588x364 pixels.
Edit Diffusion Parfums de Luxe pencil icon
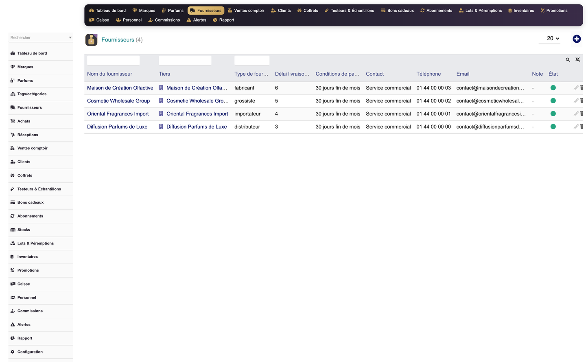(576, 127)
